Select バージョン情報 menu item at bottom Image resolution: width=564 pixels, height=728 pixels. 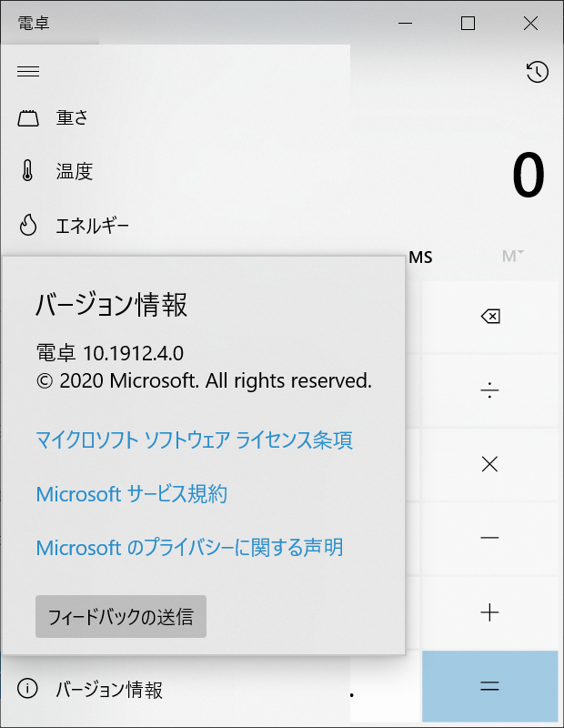click(x=176, y=690)
